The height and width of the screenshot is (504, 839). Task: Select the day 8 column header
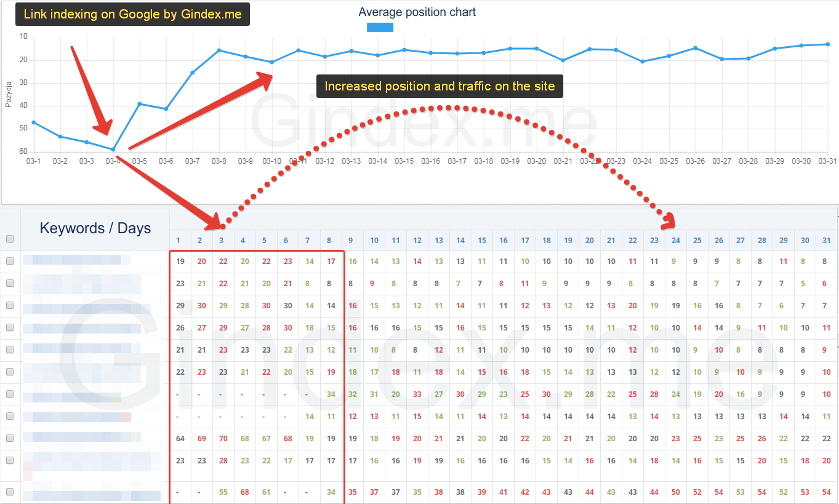(x=329, y=241)
